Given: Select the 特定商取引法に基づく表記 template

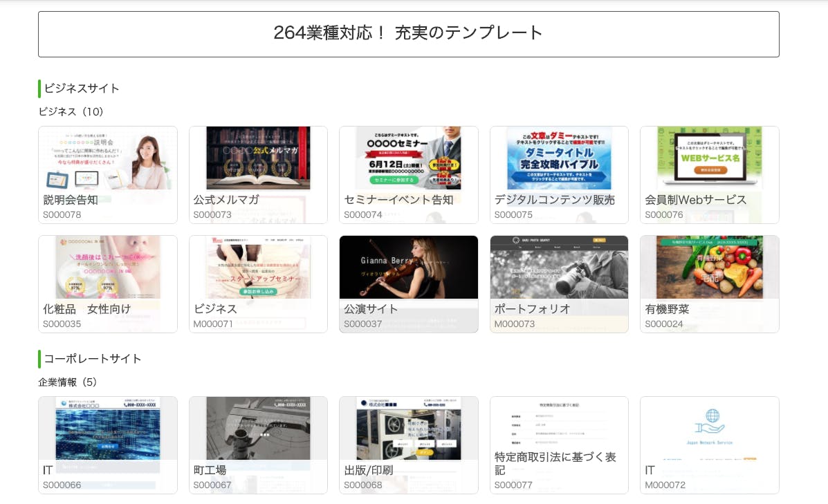Looking at the screenshot, I should (x=559, y=445).
